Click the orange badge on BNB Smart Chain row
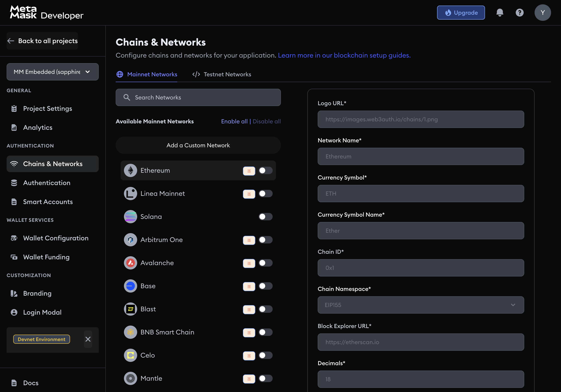This screenshot has width=561, height=392. [x=249, y=333]
